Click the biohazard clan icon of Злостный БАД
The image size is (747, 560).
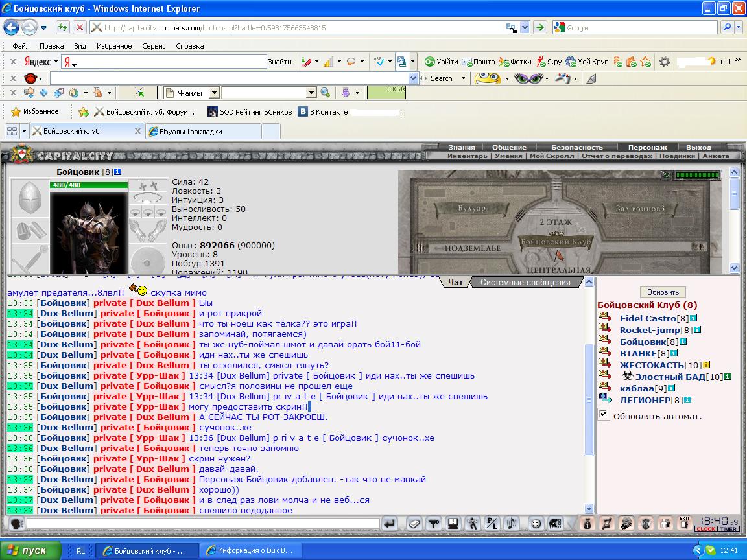[x=627, y=375]
